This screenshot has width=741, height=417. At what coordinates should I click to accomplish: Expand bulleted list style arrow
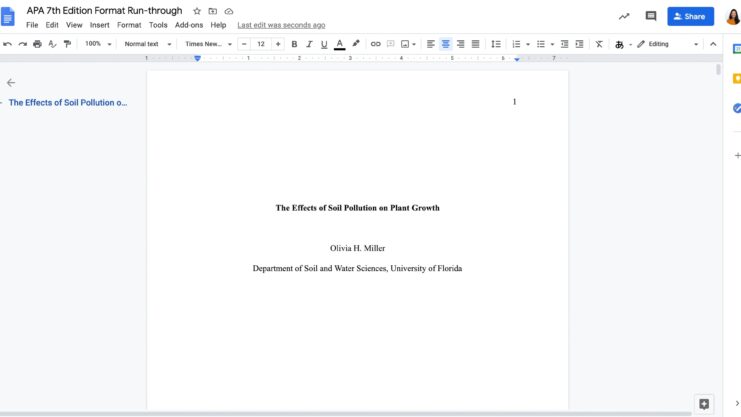pos(552,44)
